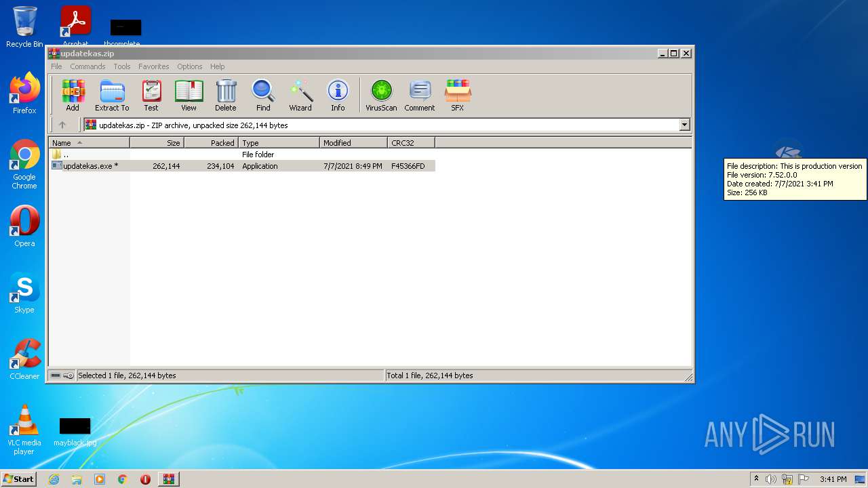Open Opera from the taskbar
Screen dimensions: 868x488
tap(145, 479)
